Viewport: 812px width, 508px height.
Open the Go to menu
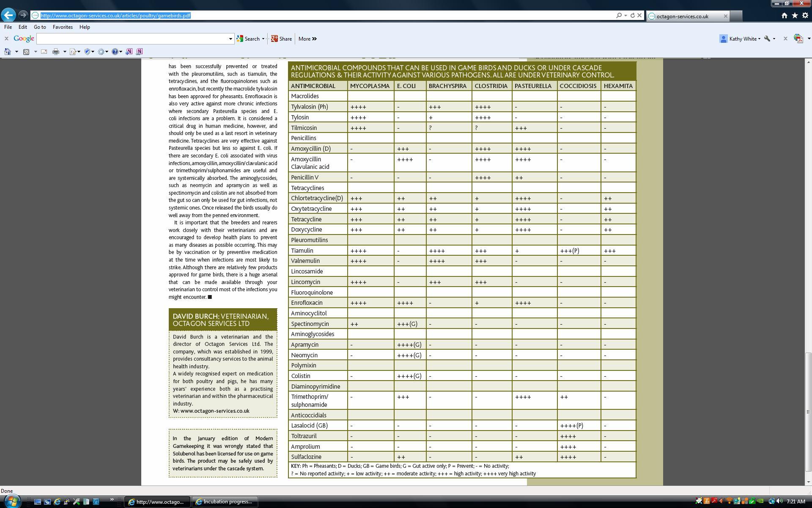tap(40, 27)
